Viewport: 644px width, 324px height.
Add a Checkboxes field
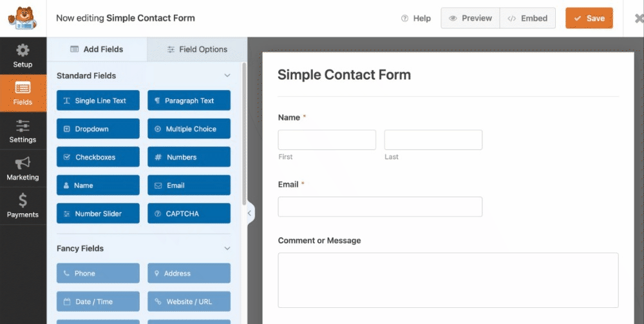coord(98,157)
